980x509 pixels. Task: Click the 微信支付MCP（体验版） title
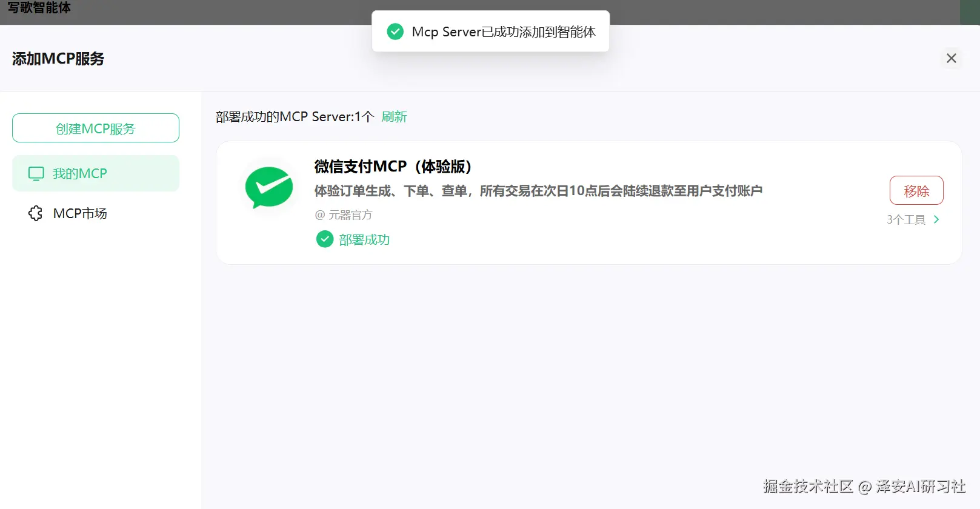tap(393, 167)
